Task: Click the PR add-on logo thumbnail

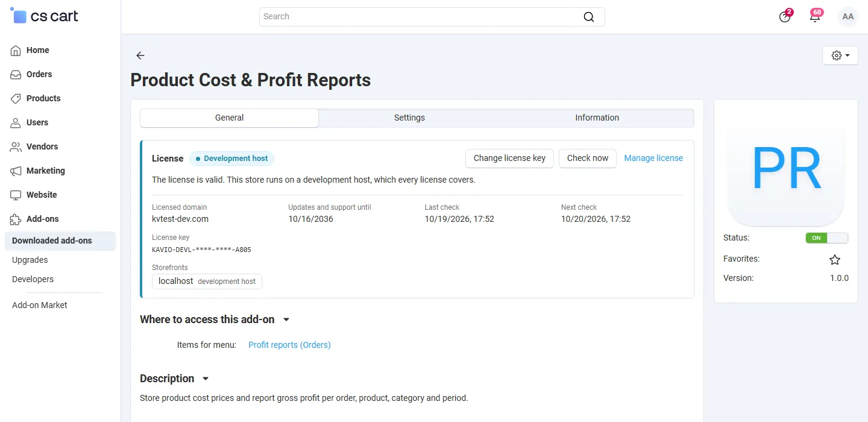Action: coord(786,168)
